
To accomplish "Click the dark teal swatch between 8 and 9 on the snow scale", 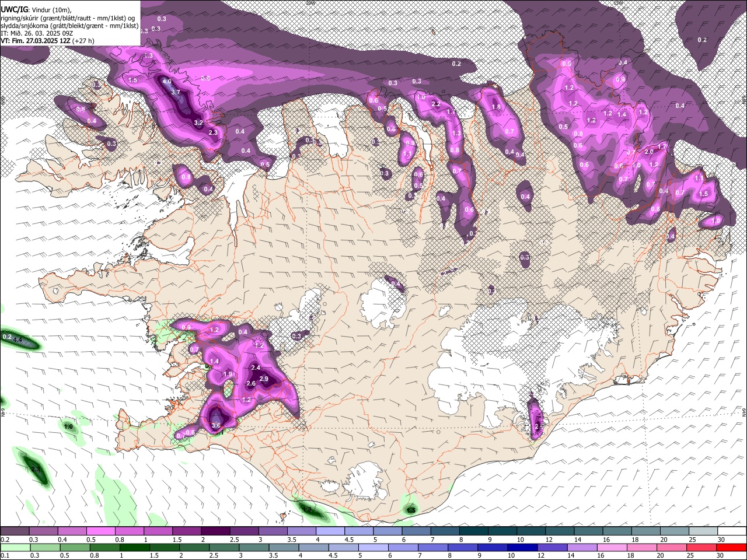I will click(473, 531).
